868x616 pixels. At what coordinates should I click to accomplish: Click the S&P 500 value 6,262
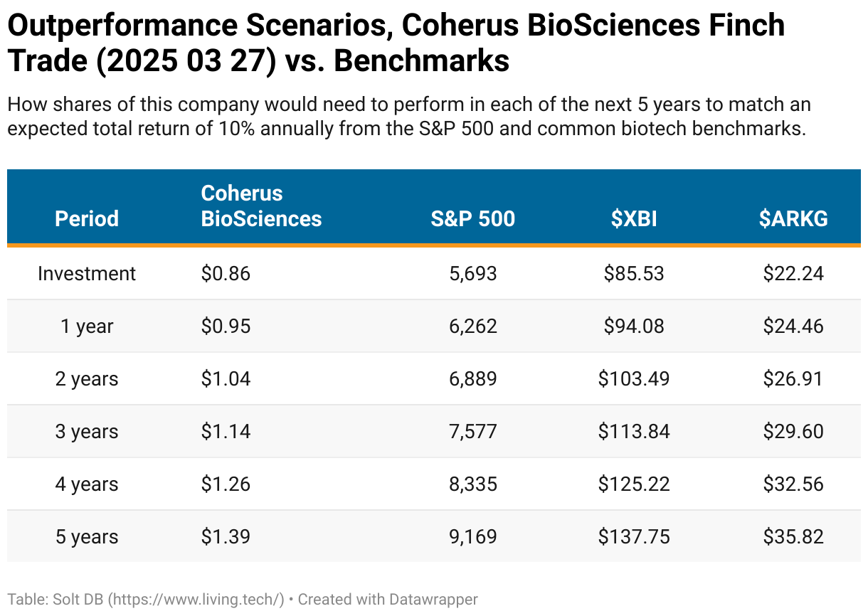click(472, 326)
